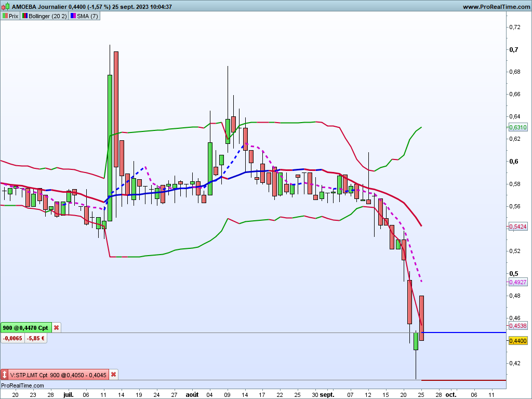Click the 0,72 price axis label
532x399 pixels.
click(515, 27)
